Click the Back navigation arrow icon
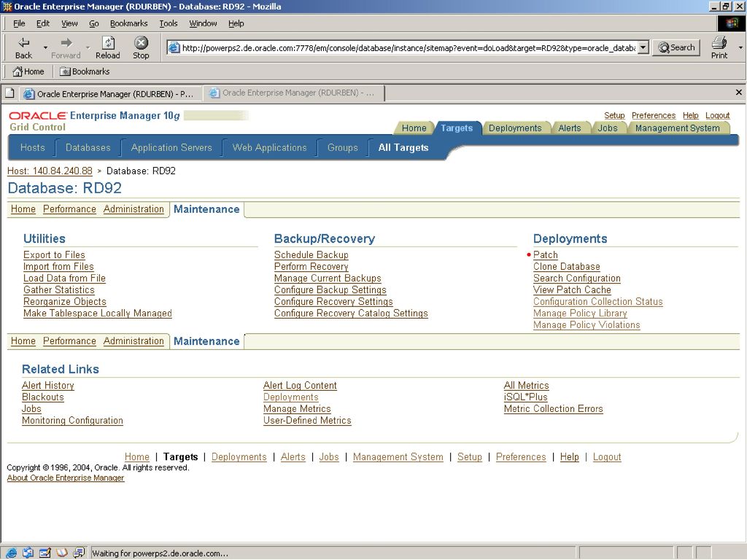The height and width of the screenshot is (560, 747). pos(23,43)
